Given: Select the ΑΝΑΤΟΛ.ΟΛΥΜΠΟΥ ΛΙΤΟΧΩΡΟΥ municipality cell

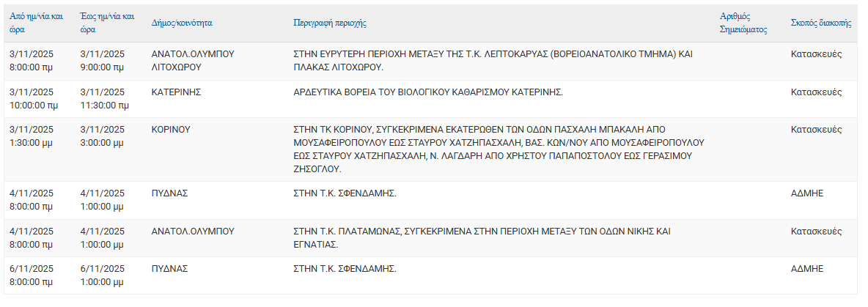Looking at the screenshot, I should click(x=192, y=60).
